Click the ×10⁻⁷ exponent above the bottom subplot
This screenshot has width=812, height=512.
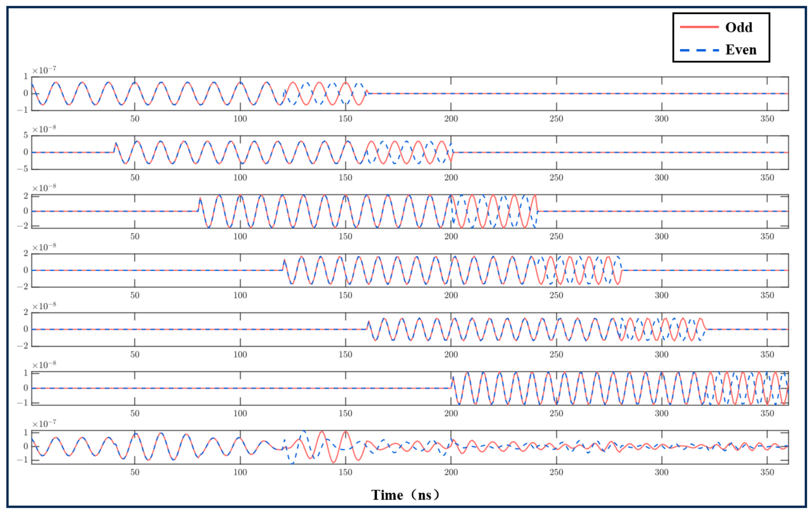[44, 424]
